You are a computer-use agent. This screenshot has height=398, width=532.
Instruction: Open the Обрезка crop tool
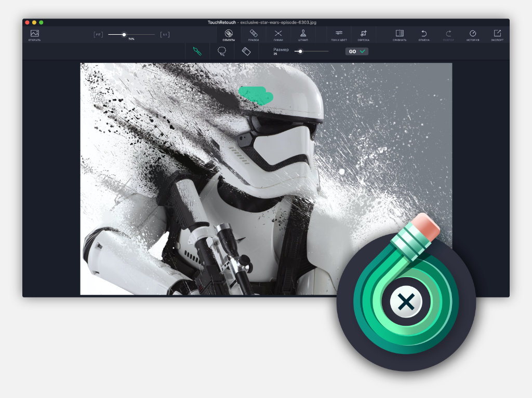point(363,35)
